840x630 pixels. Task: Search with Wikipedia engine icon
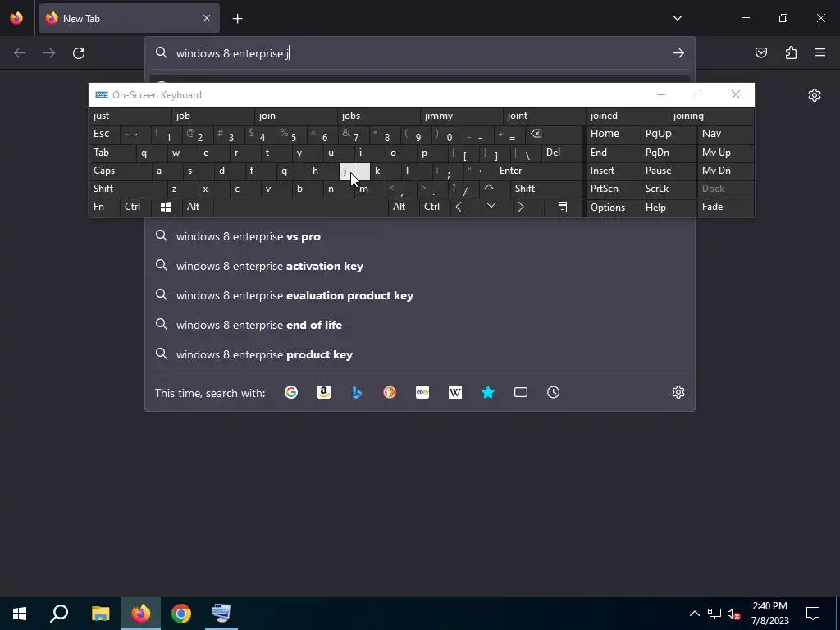[x=454, y=393]
